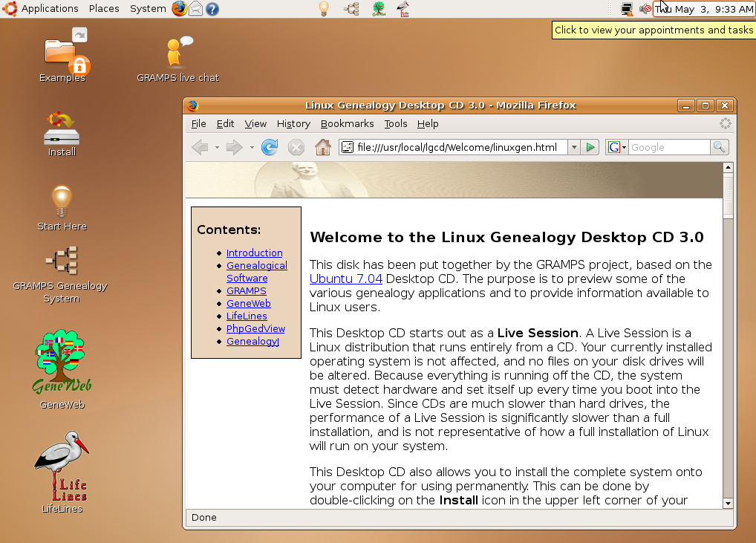This screenshot has width=756, height=543.
Task: Open the GeneWeb desktop icon
Action: point(62,368)
